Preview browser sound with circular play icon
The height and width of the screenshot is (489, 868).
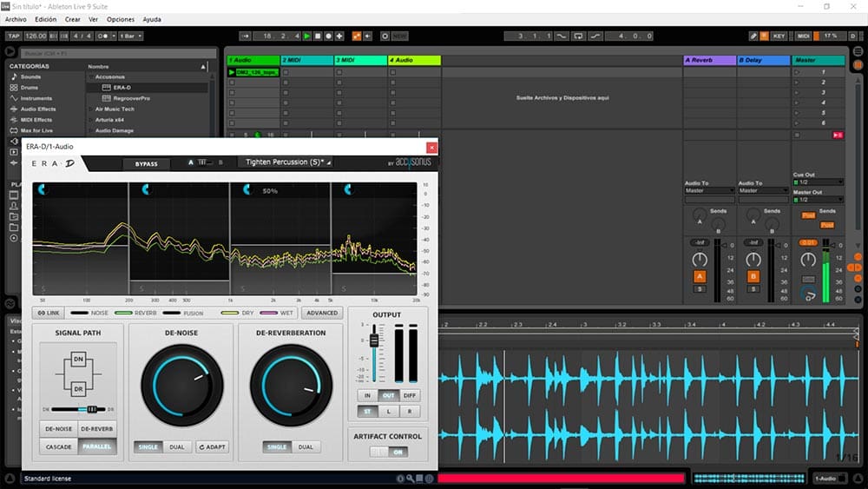point(10,51)
